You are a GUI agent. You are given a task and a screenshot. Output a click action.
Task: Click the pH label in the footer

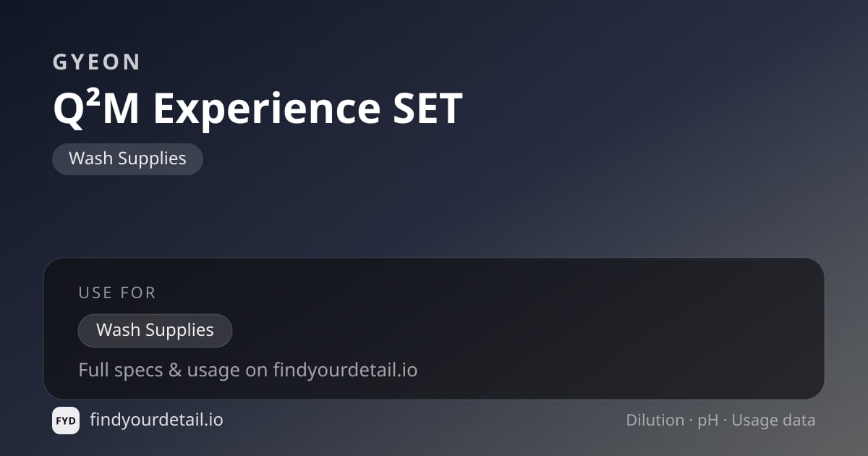click(x=708, y=421)
